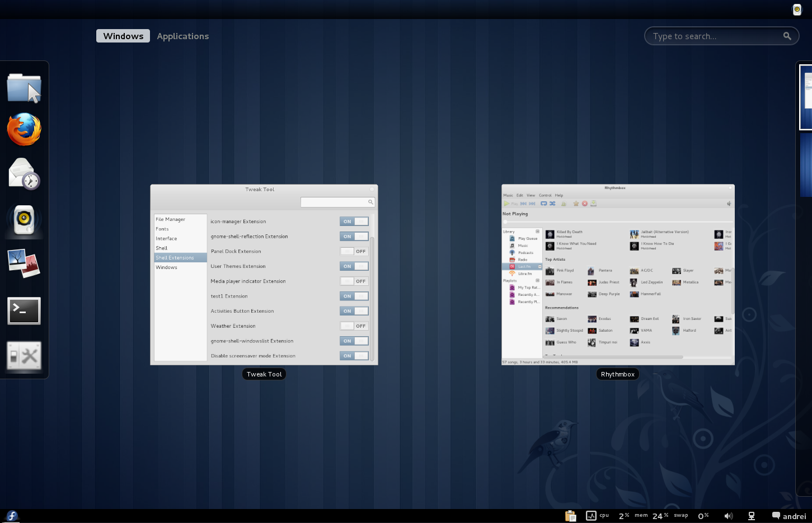The height and width of the screenshot is (523, 812).
Task: Click Previous track in Rhythmbox toolbar
Action: coord(523,204)
